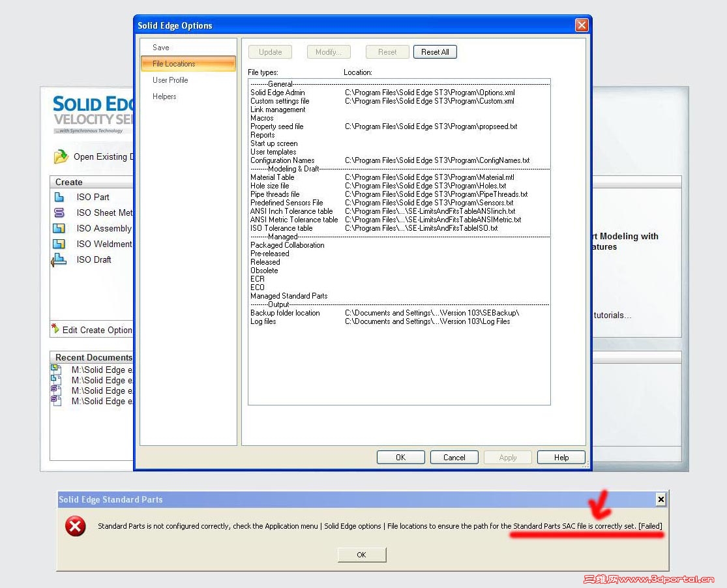Click the first recent document assembly icon

pos(55,369)
